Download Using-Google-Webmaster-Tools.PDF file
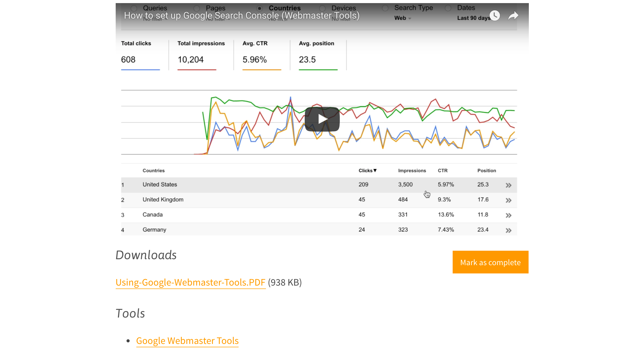The width and height of the screenshot is (644, 362). [190, 282]
